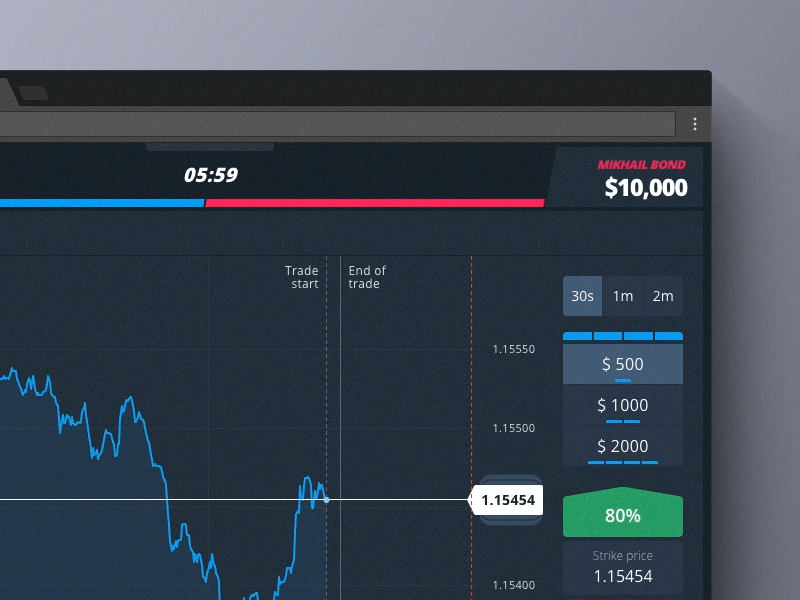Select the 1m expiry option
Image resolution: width=800 pixels, height=600 pixels.
622,296
